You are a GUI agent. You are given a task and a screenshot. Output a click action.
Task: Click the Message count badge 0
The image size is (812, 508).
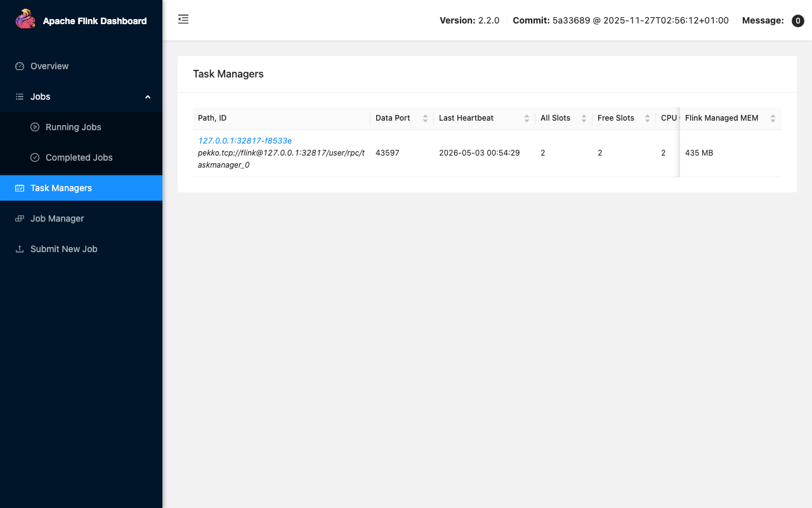click(798, 21)
